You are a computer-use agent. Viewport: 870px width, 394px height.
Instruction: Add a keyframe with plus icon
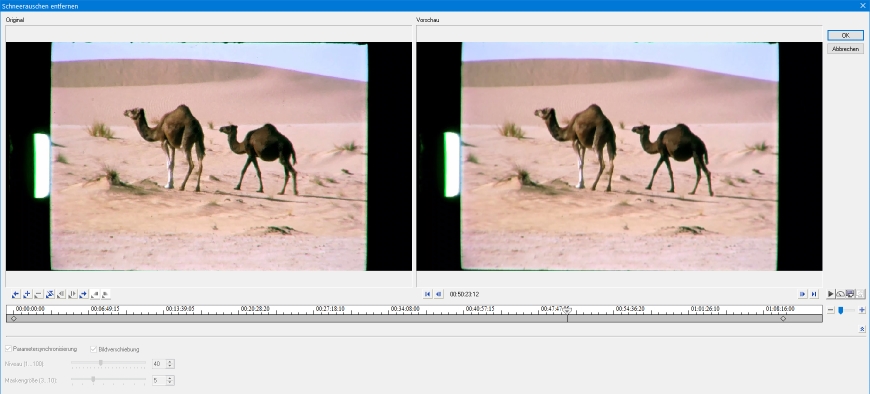point(27,294)
